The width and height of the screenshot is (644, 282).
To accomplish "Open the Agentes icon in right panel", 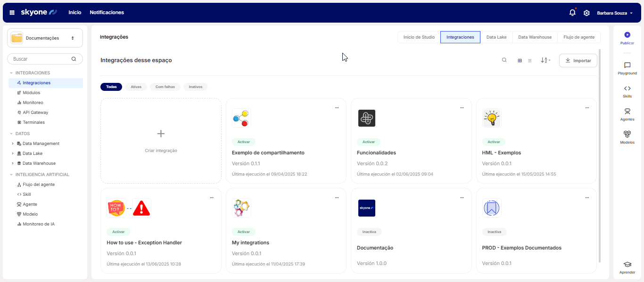I will click(627, 112).
